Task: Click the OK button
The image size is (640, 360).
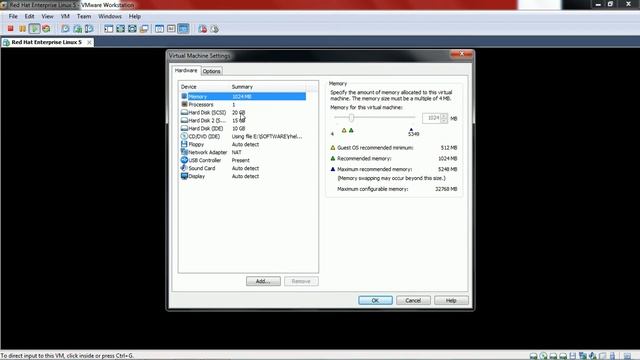Action: click(375, 300)
